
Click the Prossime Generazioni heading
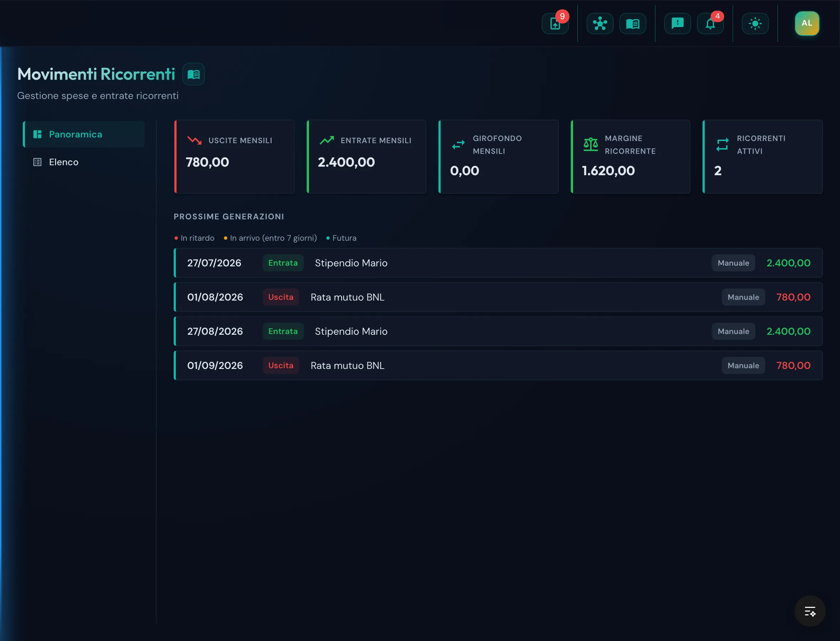229,217
